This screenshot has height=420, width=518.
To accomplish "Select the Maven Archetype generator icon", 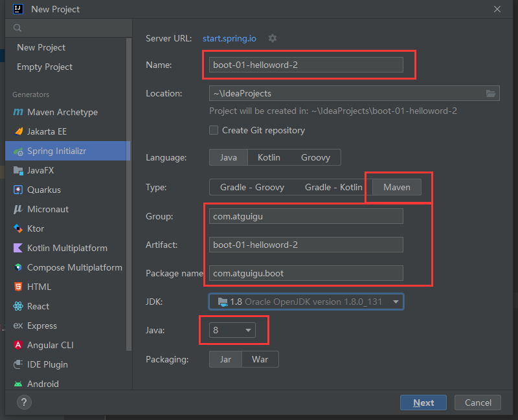I will pos(18,112).
